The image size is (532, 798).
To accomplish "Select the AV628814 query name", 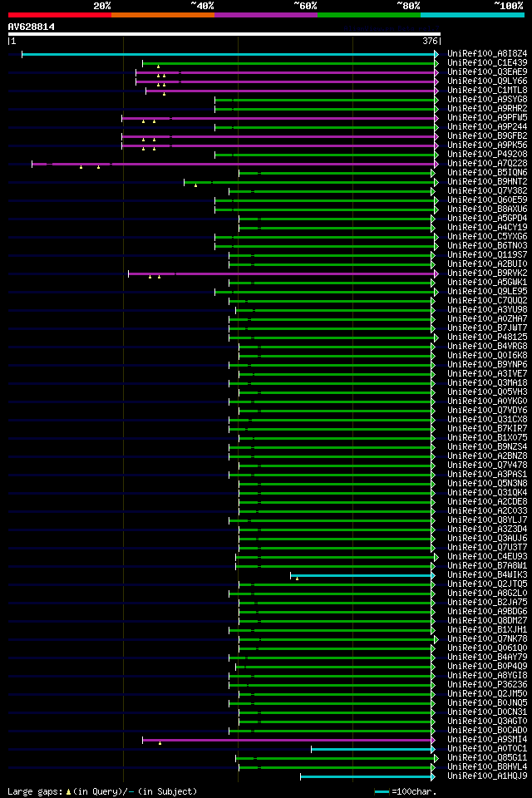I will coord(31,27).
